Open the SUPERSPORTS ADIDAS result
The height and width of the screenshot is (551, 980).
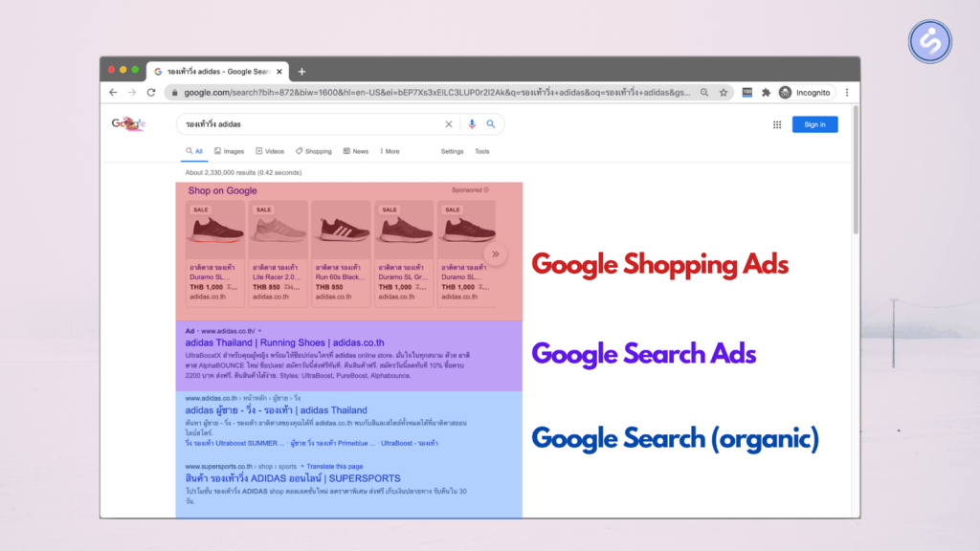click(293, 478)
